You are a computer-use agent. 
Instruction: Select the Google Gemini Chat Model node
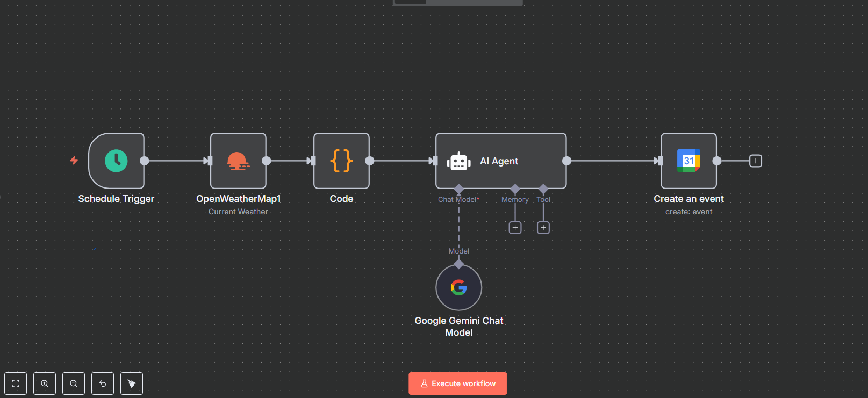tap(458, 287)
